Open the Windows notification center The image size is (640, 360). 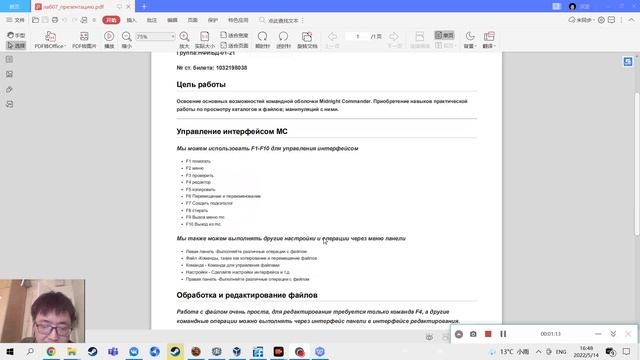(x=627, y=351)
